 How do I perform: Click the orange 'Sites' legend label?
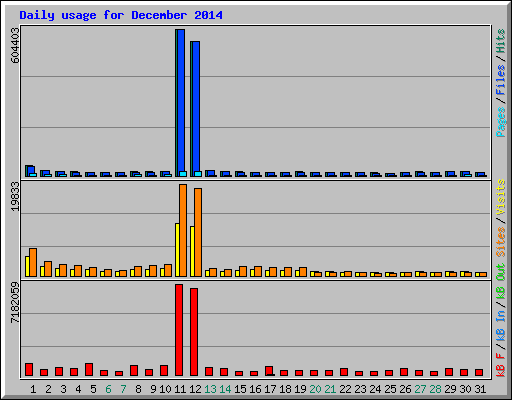pos(501,242)
